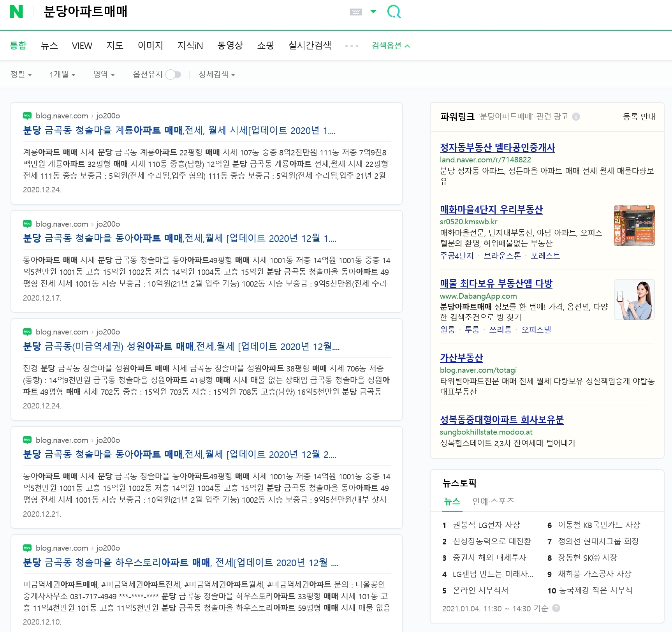
Task: Click the green search magnifier button
Action: pos(394,12)
